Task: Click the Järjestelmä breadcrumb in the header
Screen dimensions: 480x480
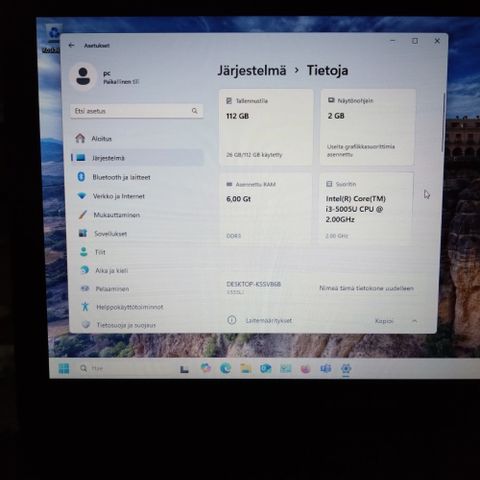Action: click(x=252, y=70)
